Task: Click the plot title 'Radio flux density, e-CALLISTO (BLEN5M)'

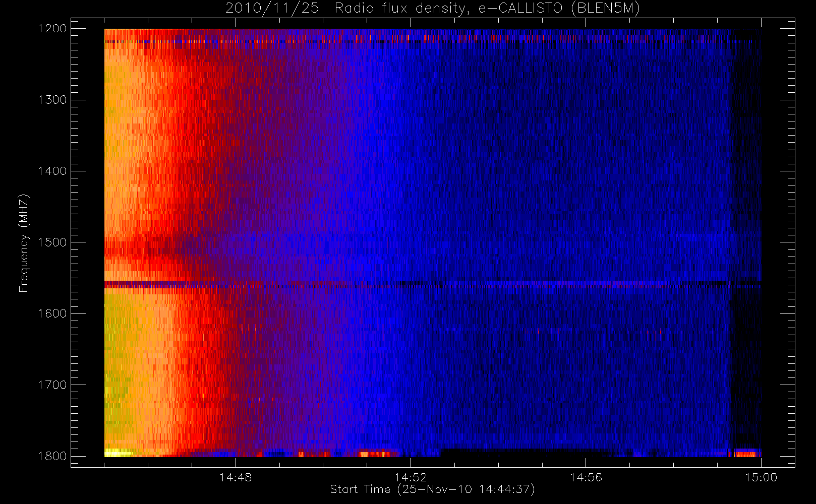Action: click(x=487, y=8)
